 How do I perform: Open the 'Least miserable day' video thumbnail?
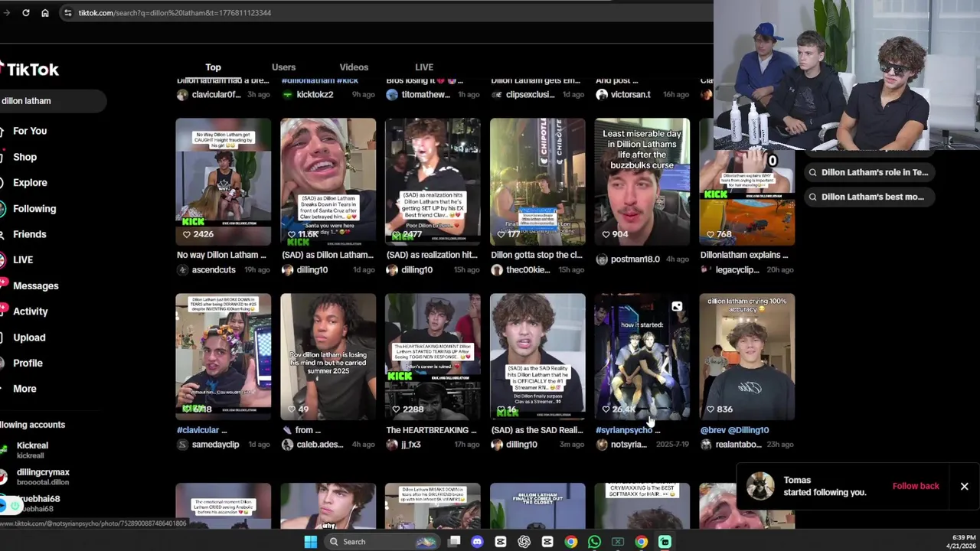point(642,182)
